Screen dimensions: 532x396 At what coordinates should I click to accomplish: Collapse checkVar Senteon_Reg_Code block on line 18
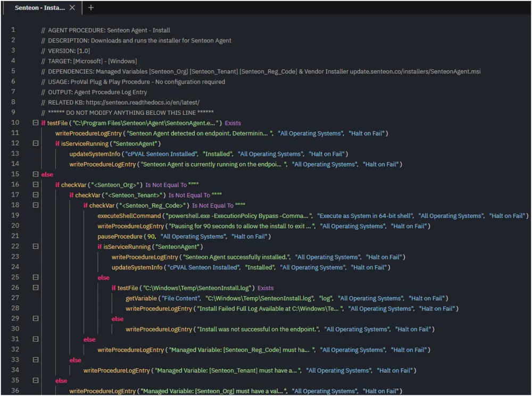pos(35,206)
